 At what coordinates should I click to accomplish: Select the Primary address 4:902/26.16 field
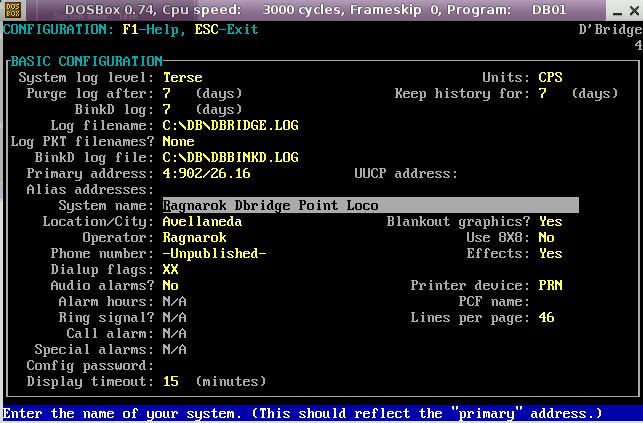(x=206, y=173)
